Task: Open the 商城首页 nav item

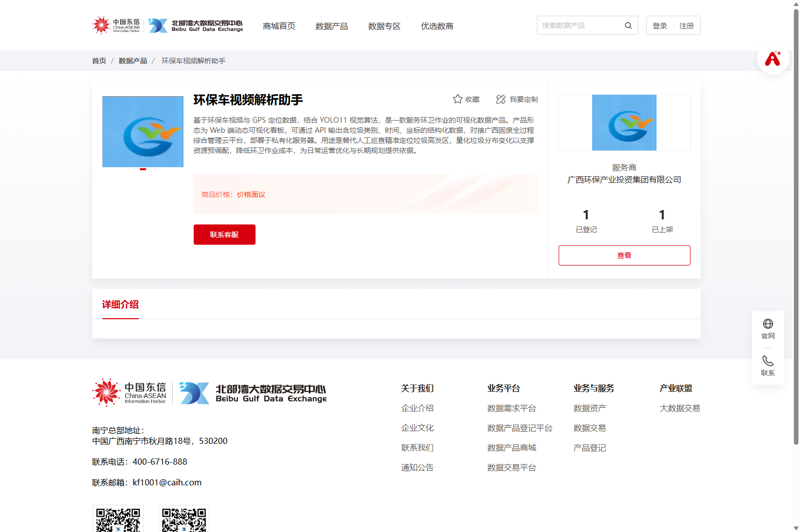Action: 279,26
